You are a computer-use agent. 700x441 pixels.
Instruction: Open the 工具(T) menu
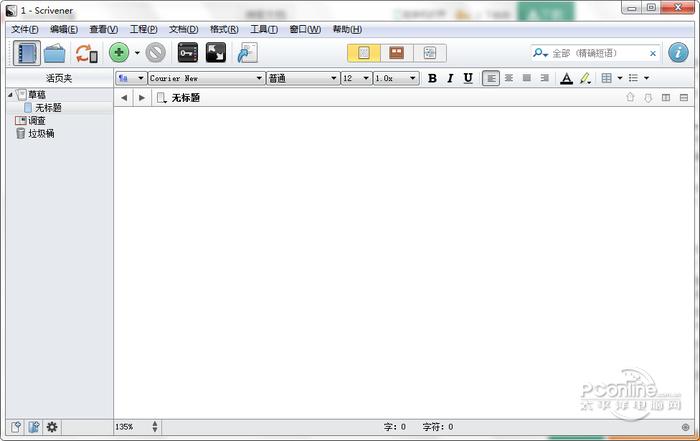tap(264, 29)
